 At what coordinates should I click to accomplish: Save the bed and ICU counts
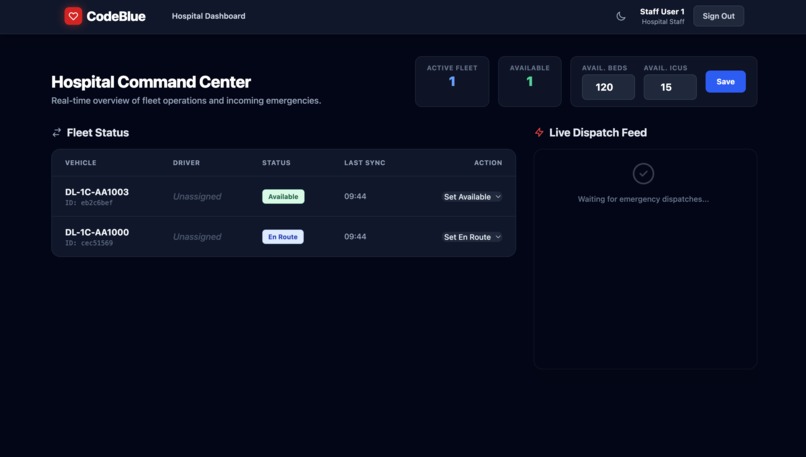(725, 82)
